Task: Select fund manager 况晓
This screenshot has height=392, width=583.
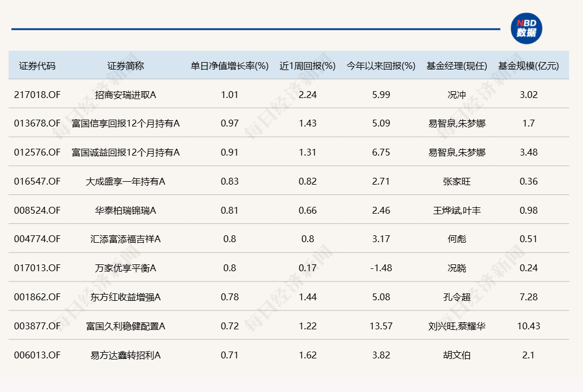Action: pos(456,268)
